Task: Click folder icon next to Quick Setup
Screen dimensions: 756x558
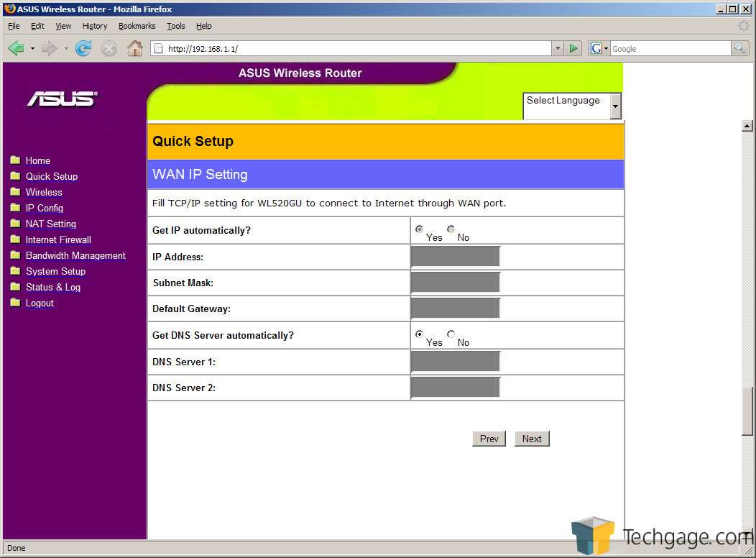Action: 15,175
